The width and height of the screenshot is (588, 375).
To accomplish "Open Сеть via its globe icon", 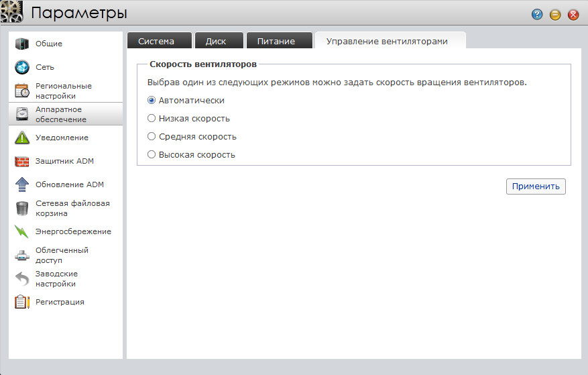I will point(22,68).
